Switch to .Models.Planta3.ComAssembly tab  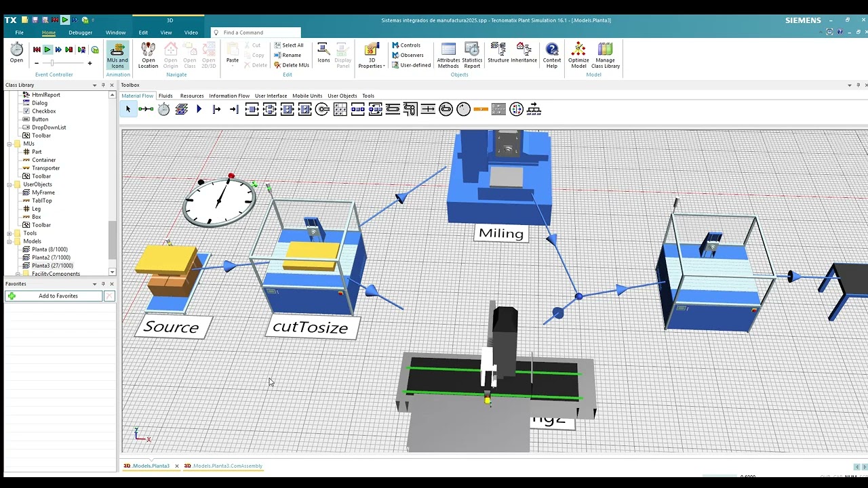223,466
